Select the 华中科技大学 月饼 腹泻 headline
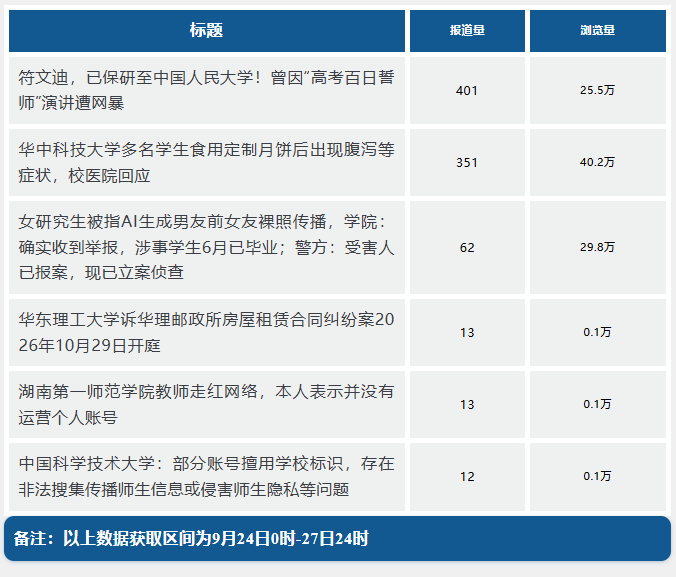The height and width of the screenshot is (577, 676). pos(207,163)
